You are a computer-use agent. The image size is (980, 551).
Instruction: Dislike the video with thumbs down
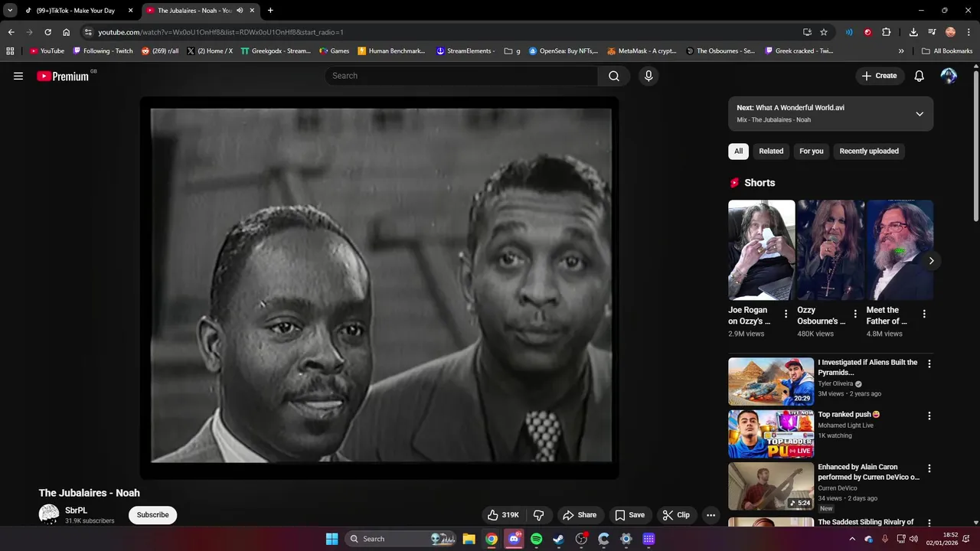pos(539,515)
